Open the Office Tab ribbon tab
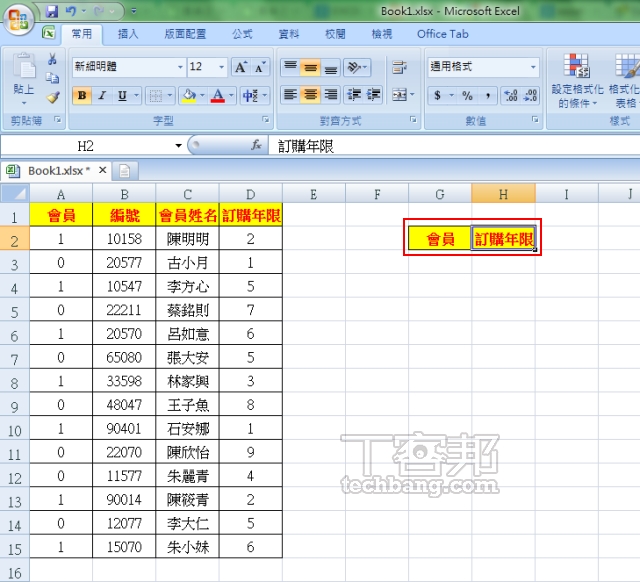The image size is (640, 582). click(x=442, y=34)
